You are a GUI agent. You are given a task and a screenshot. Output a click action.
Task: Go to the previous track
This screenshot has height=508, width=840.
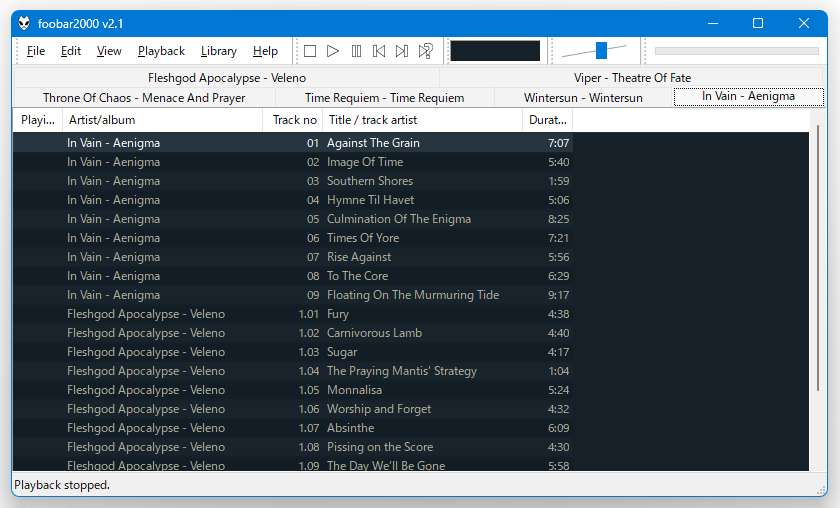[379, 51]
